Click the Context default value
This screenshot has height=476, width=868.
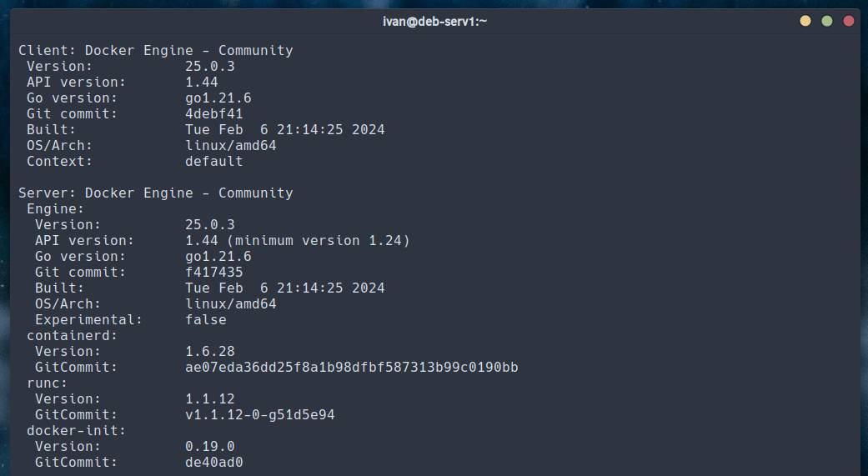(x=214, y=162)
